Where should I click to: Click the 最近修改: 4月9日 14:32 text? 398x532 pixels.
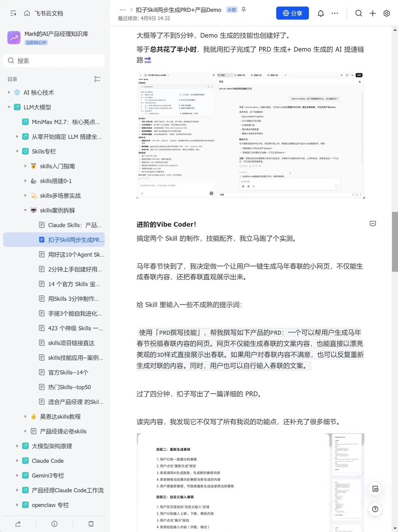coord(144,18)
